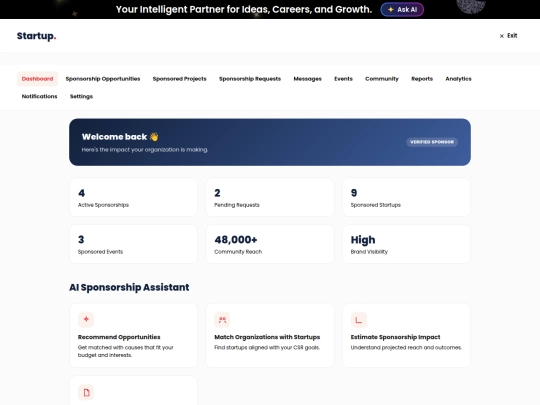Select the Pending Requests stat card
Screen dimensions: 540x405
click(270, 197)
